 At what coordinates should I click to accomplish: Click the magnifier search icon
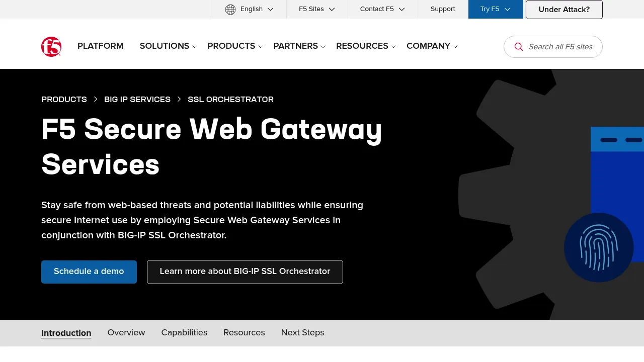pyautogui.click(x=519, y=47)
